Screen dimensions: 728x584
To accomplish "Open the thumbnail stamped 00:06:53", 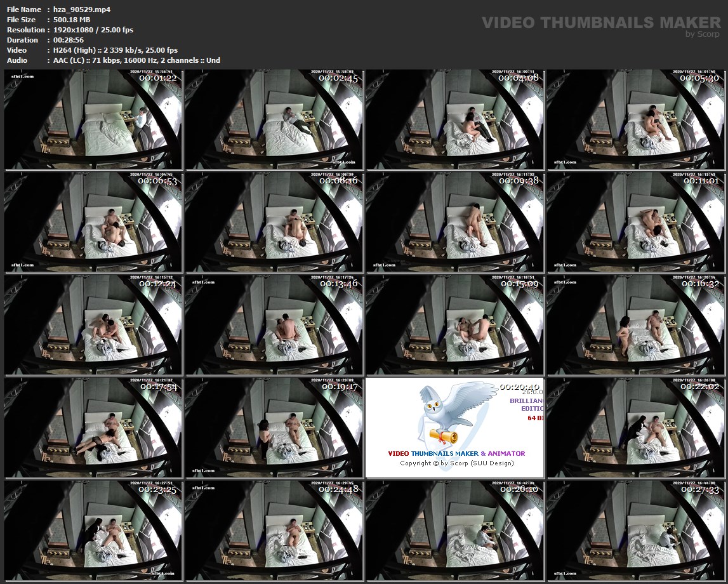I will tap(94, 222).
